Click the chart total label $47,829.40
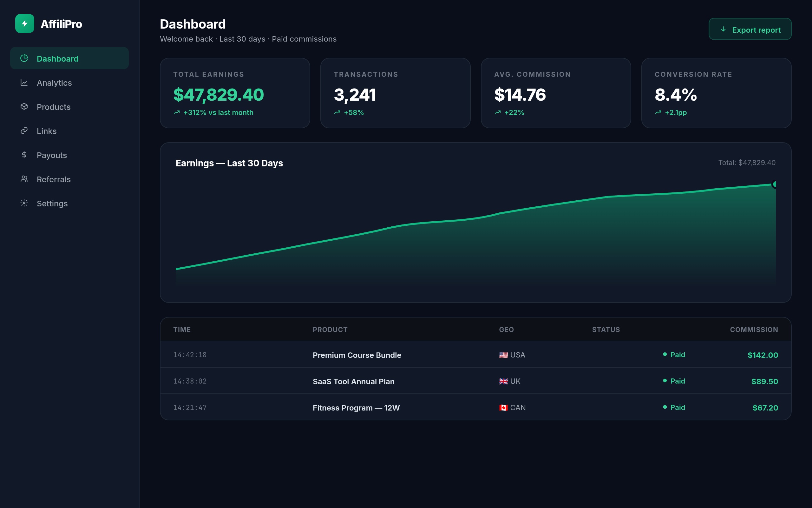812x508 pixels. tap(747, 163)
